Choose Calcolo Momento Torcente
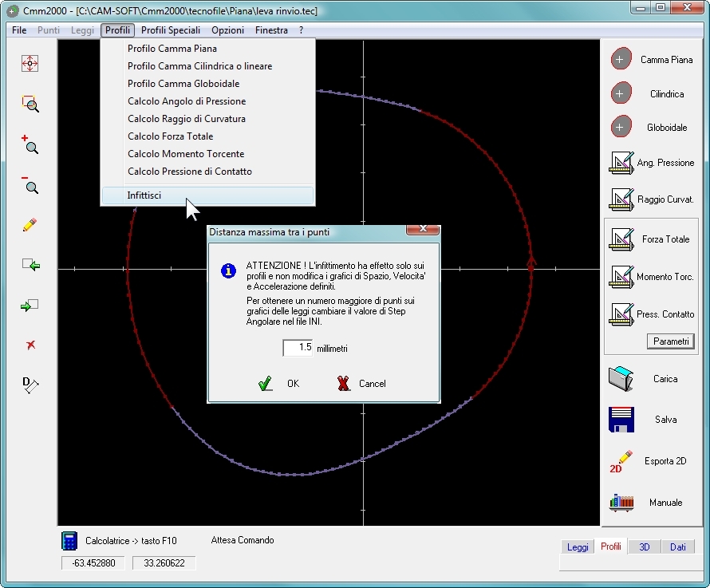The height and width of the screenshot is (588, 710). (208, 154)
